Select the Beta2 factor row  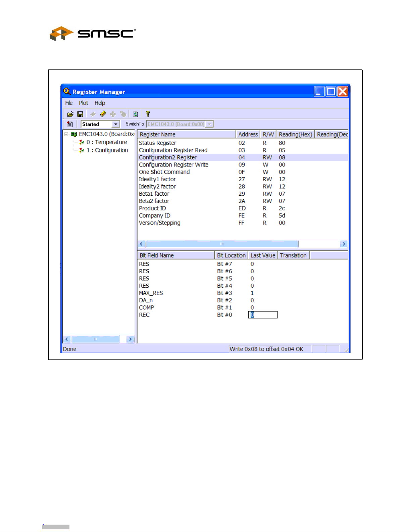pyautogui.click(x=243, y=201)
